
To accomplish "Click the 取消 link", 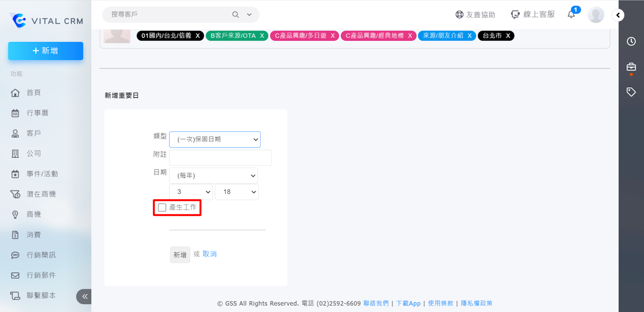I will tap(209, 254).
